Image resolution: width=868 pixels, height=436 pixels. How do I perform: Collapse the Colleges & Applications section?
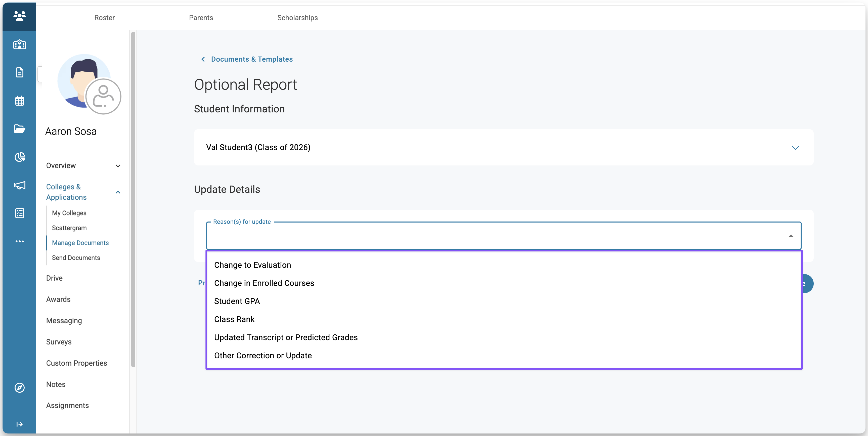(118, 192)
